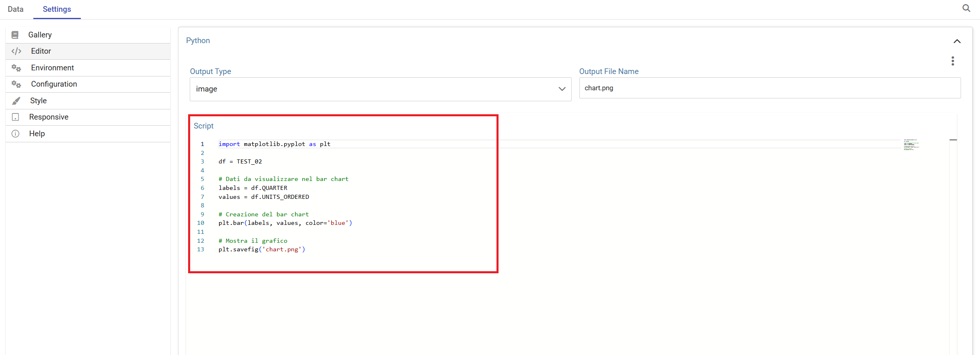Click the search magnifier icon
980x355 pixels.
tap(966, 8)
